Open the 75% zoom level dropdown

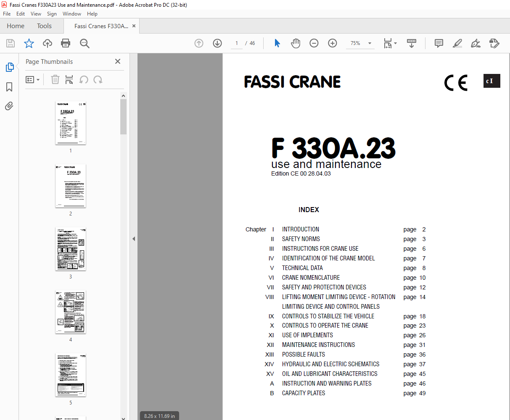coord(361,43)
